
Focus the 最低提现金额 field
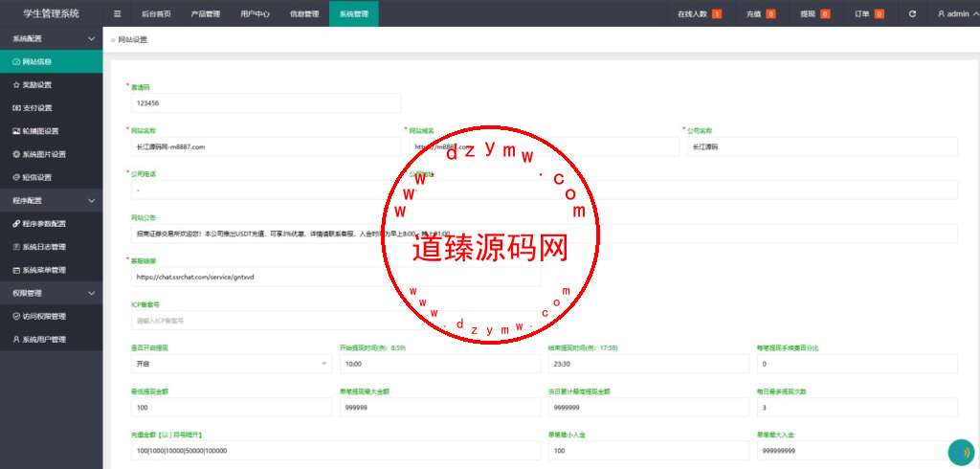click(x=232, y=407)
